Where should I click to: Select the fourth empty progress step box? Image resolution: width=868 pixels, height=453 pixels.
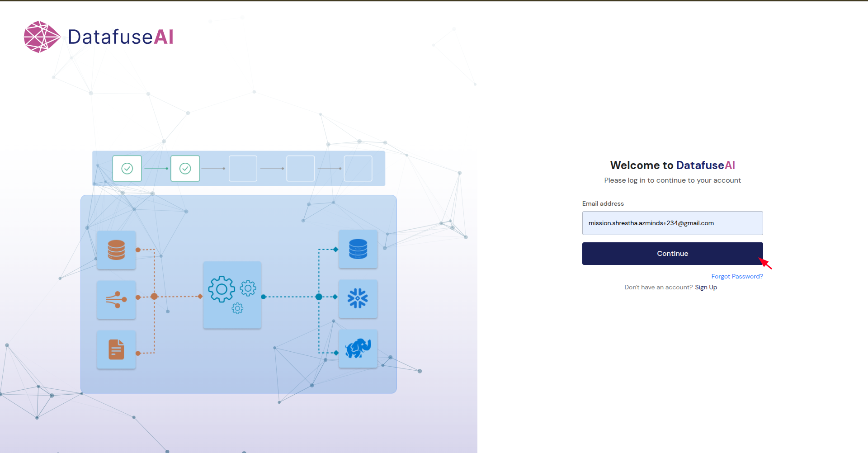click(x=300, y=168)
